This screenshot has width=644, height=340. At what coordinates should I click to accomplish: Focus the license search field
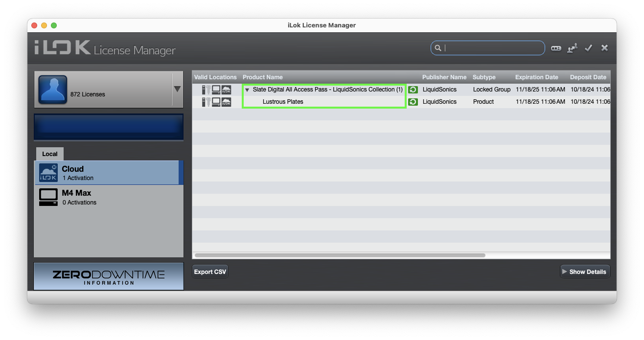click(488, 48)
